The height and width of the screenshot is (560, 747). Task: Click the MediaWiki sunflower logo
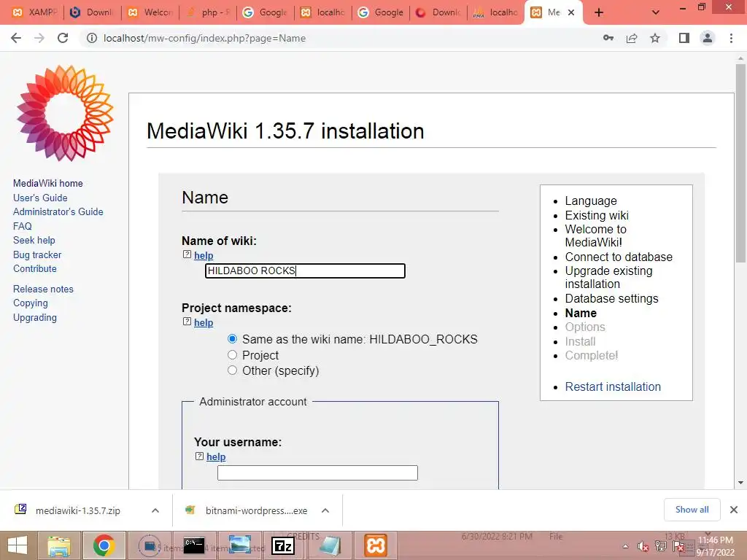point(65,113)
